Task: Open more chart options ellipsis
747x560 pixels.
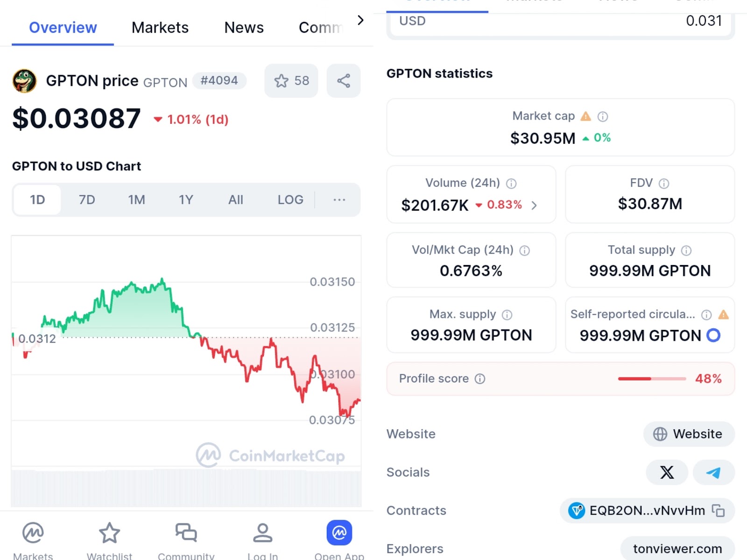Action: coord(339,200)
